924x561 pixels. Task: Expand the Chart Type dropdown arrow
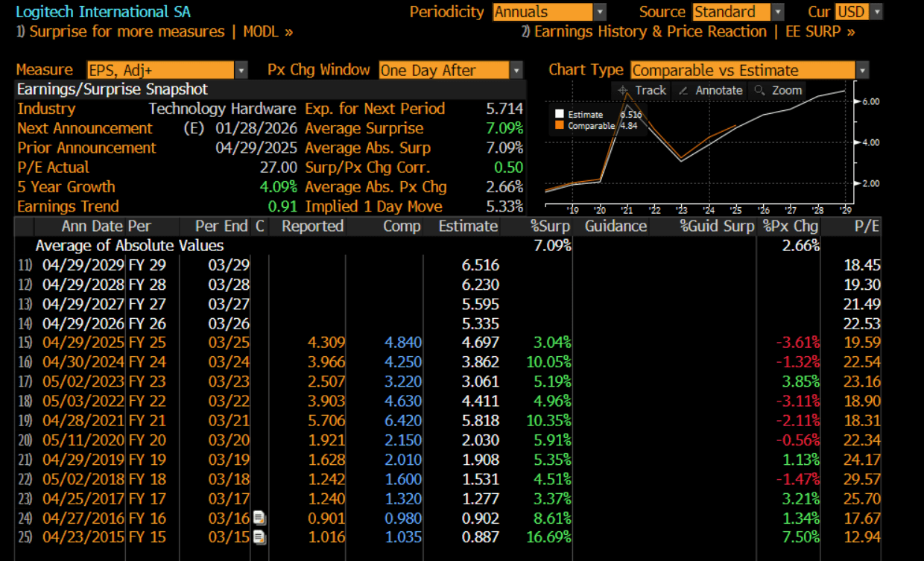862,71
